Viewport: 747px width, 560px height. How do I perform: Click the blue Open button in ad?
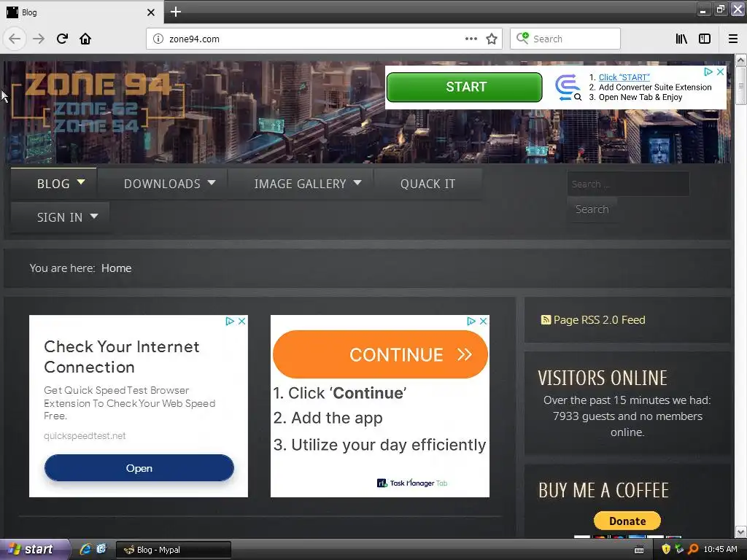tap(139, 468)
